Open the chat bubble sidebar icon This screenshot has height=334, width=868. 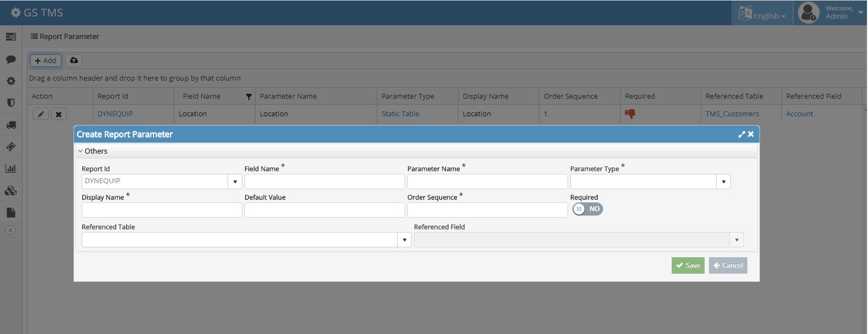[10, 59]
